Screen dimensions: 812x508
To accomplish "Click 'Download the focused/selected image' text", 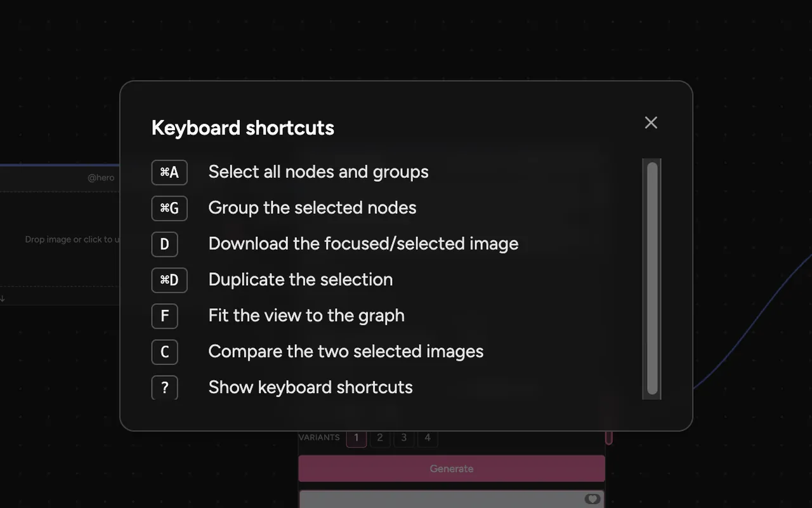I will [363, 244].
